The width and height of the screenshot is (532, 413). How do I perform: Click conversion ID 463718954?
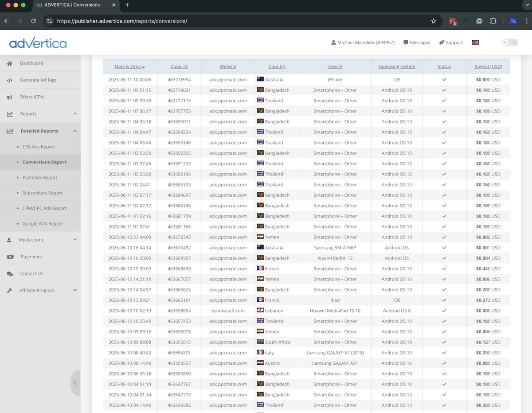[x=179, y=80]
